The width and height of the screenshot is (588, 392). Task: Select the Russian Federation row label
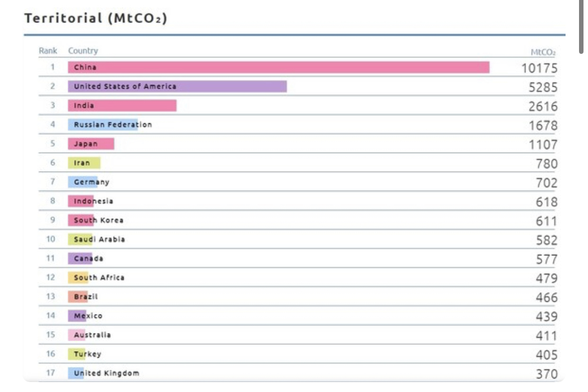click(113, 125)
